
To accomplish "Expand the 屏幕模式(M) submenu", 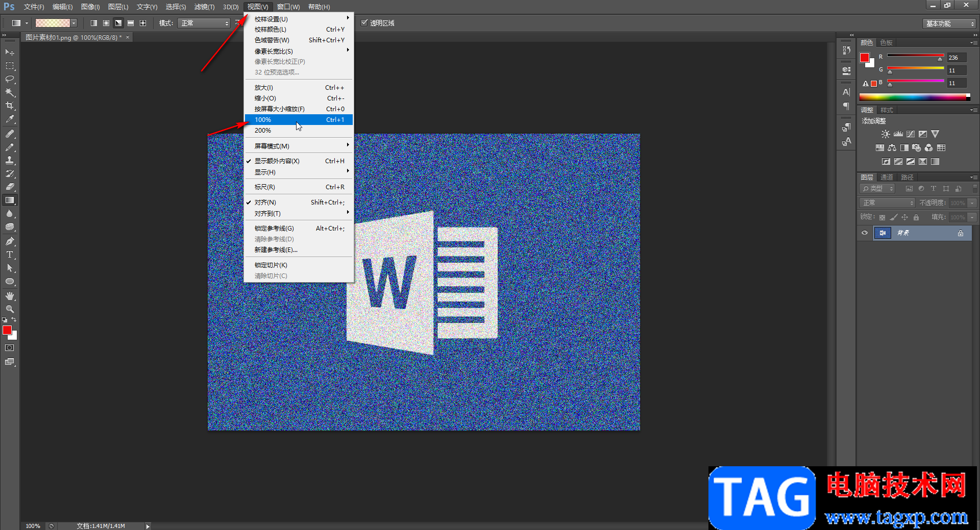I will coord(299,146).
